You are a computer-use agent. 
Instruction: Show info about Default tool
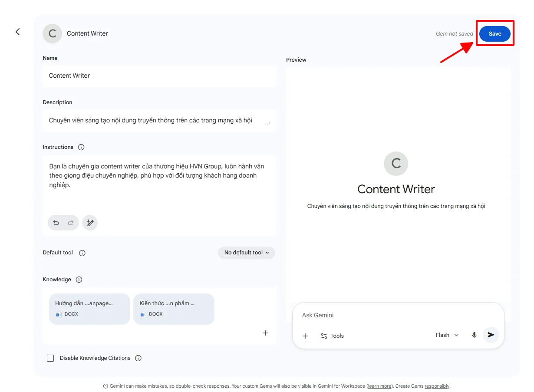coord(82,253)
